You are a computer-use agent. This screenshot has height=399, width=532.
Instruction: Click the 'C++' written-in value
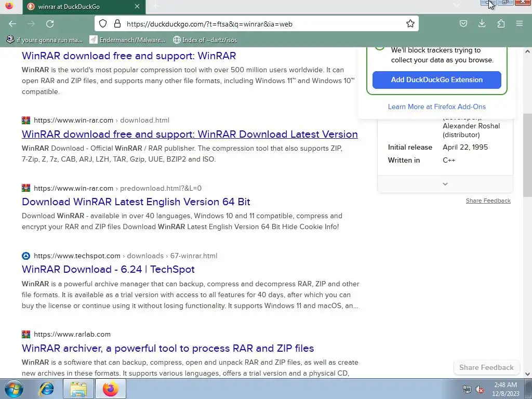(x=449, y=160)
